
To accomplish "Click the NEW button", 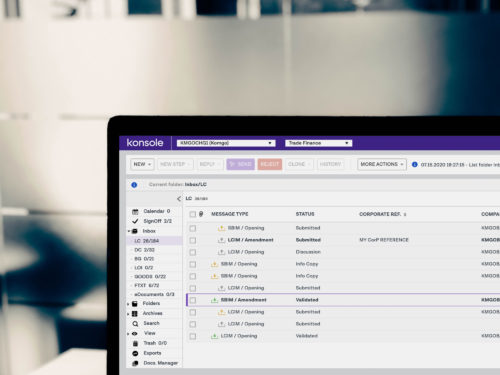I will click(x=142, y=164).
